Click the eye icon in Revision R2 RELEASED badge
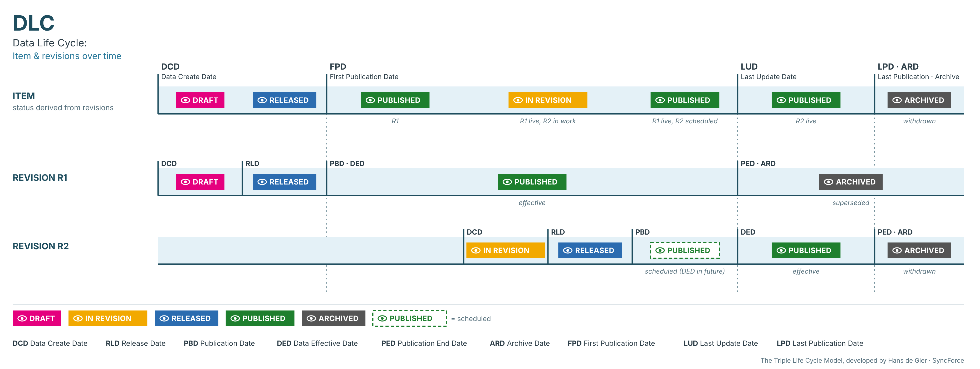 click(x=568, y=251)
